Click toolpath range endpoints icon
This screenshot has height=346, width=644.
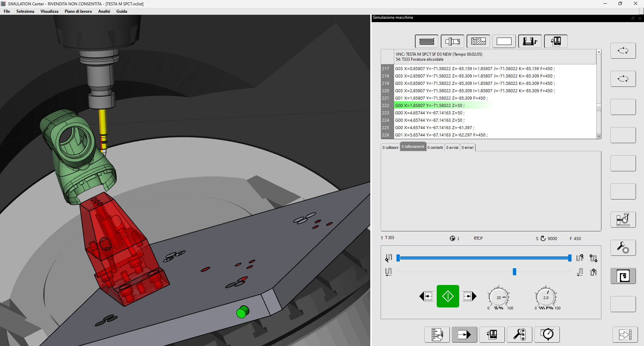pyautogui.click(x=593, y=258)
